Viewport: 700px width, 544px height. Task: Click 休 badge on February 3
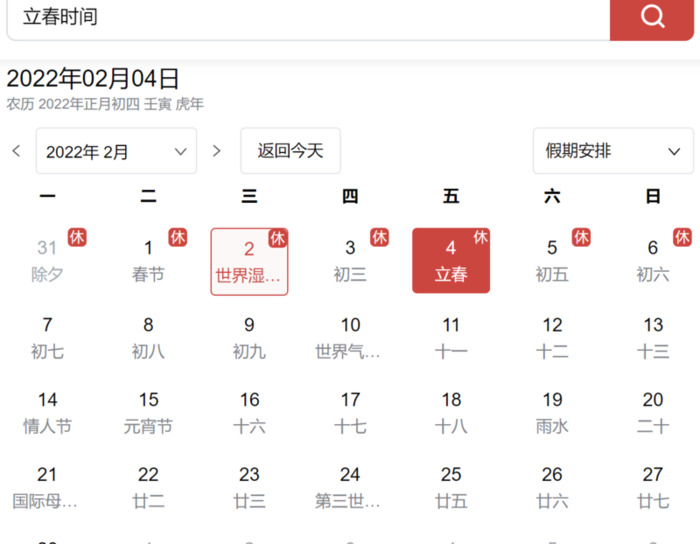tap(380, 237)
